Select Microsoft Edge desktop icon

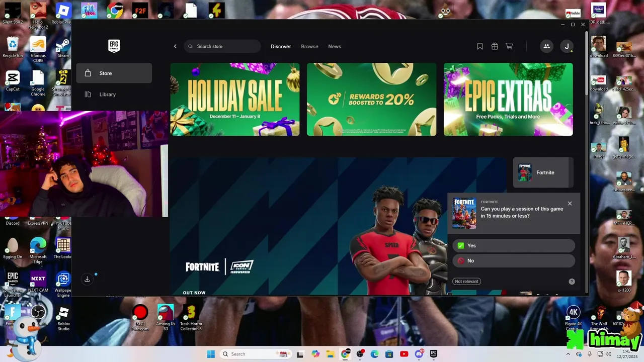[x=38, y=250]
